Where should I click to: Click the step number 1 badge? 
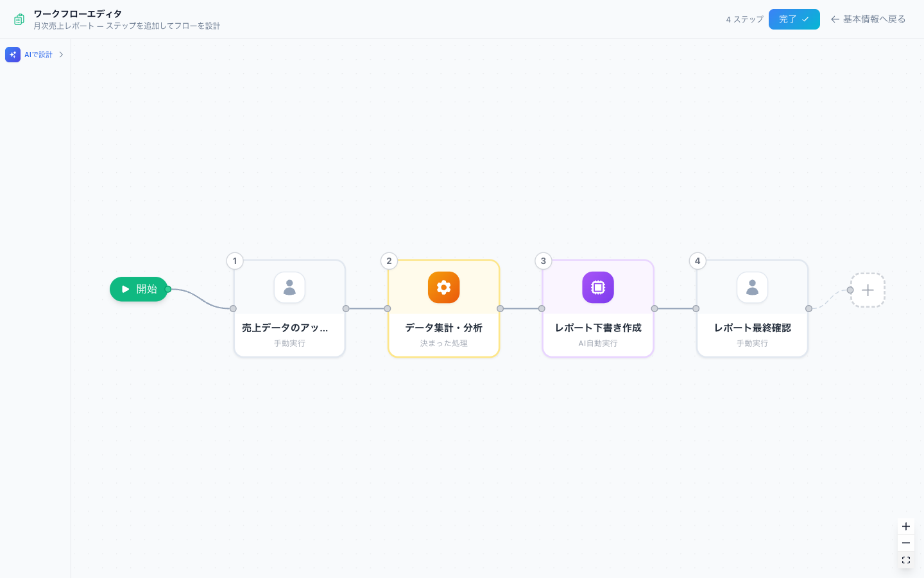click(x=235, y=261)
